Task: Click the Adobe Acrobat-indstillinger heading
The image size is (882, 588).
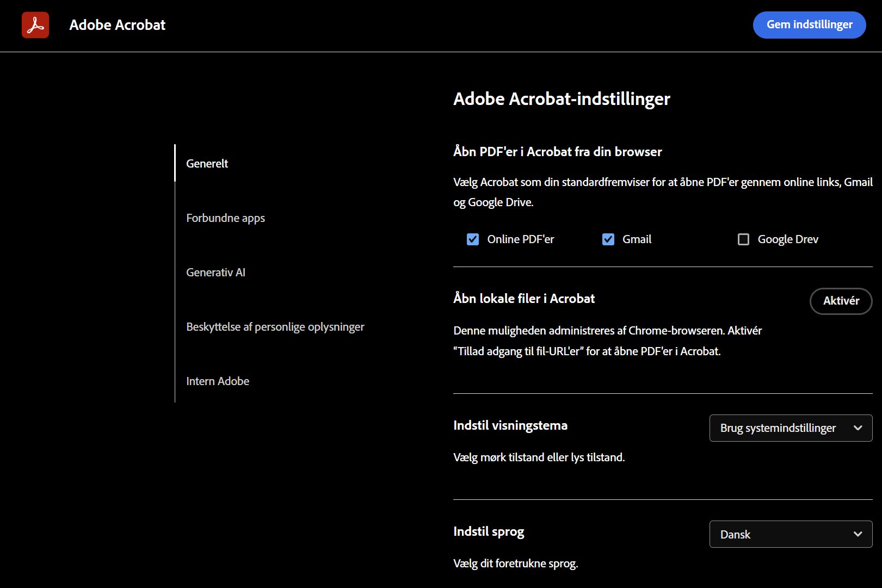Action: click(562, 98)
